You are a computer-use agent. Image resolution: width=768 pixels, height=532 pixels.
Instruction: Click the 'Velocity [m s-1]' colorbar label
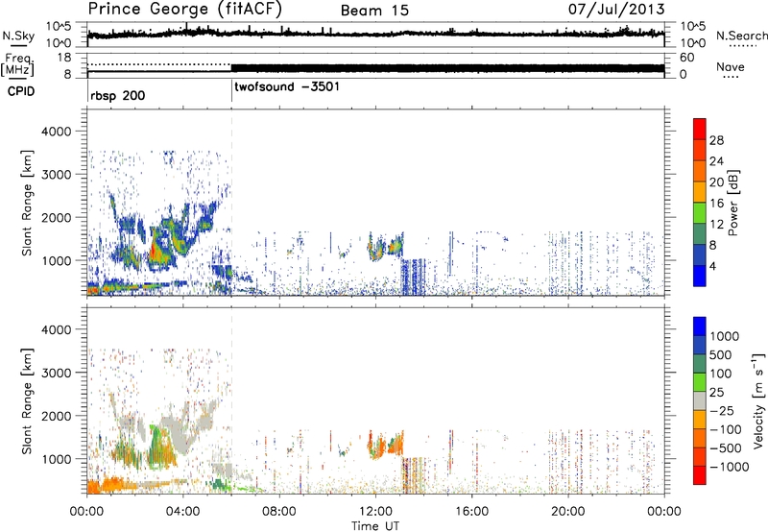click(758, 400)
